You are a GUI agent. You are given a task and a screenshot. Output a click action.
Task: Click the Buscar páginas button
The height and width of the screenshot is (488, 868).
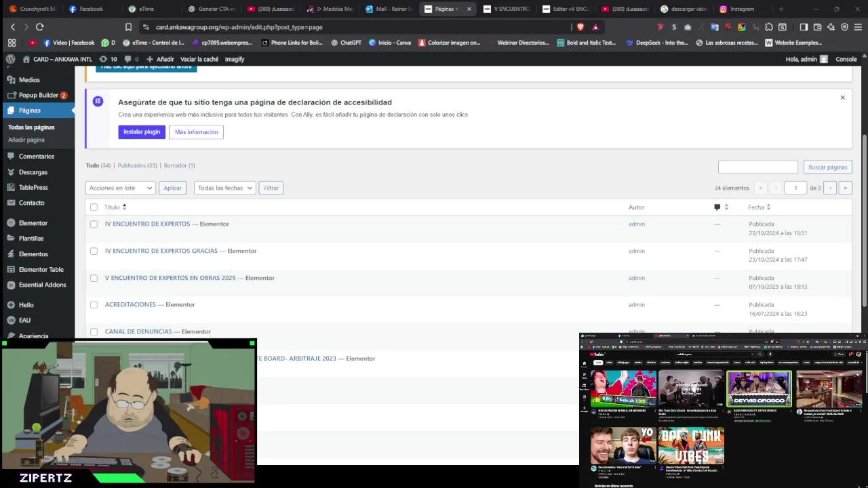point(827,167)
